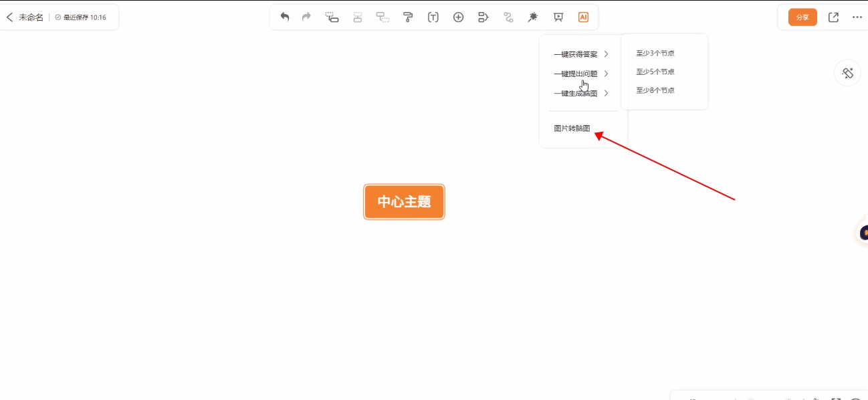Expand the 一键获得答案 submenu
Image resolution: width=868 pixels, height=400 pixels.
580,54
